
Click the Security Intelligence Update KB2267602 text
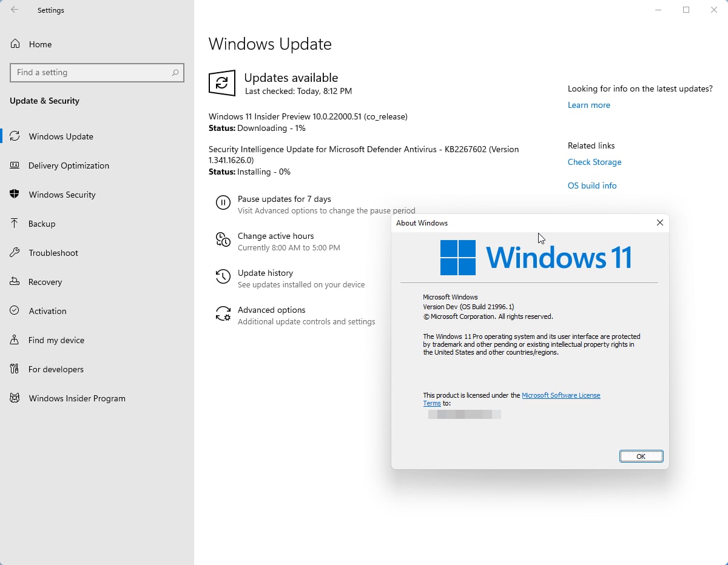tap(363, 155)
